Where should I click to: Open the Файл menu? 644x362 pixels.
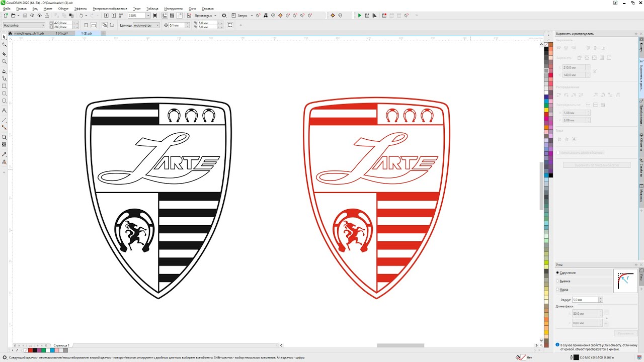click(x=7, y=9)
